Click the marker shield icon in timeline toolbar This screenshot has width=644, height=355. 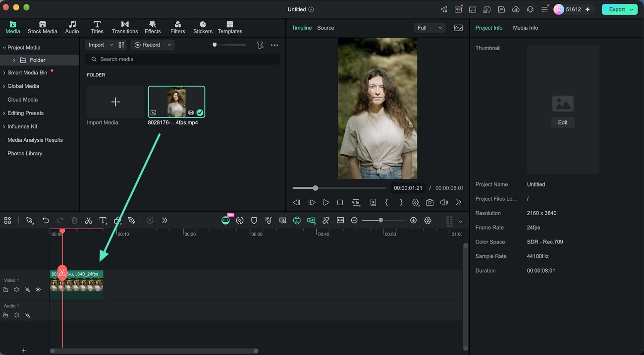click(254, 221)
